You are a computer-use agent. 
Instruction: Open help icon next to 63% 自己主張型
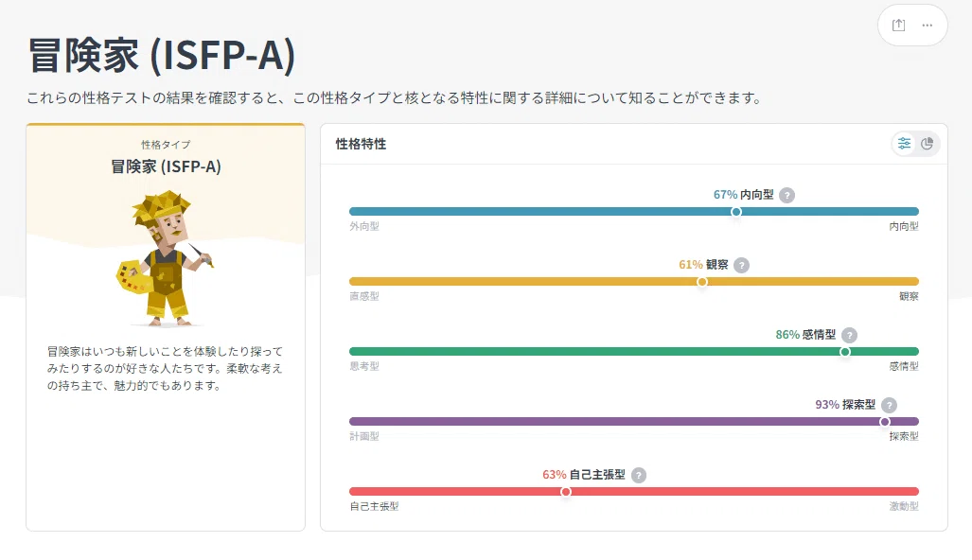click(x=639, y=475)
